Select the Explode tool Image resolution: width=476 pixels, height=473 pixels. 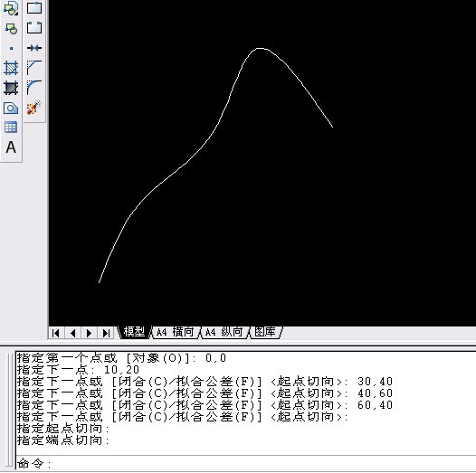(x=34, y=108)
